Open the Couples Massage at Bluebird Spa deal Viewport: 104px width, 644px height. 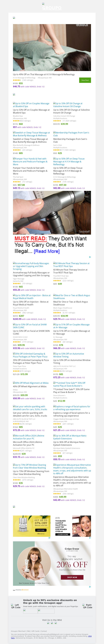[31, 105]
